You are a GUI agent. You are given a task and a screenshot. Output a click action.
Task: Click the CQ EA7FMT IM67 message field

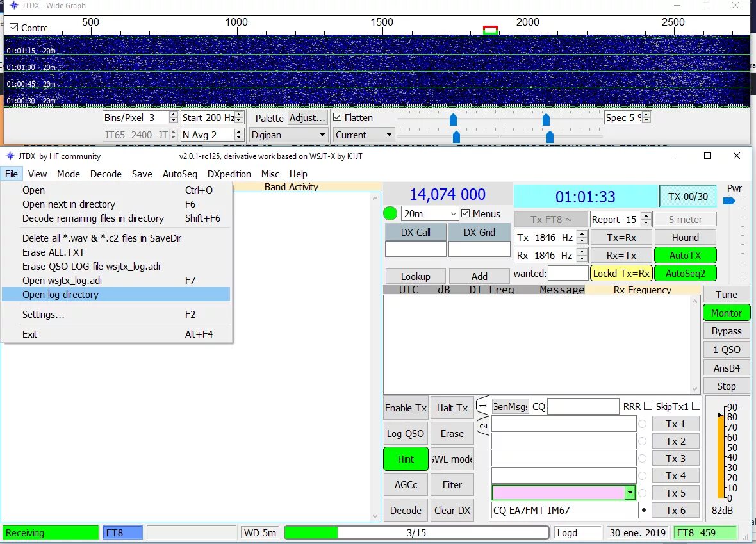coord(564,510)
